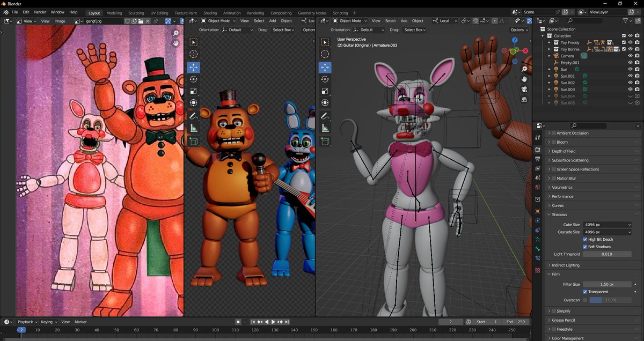Click Select Box drag option in right viewport
Screen dimensions: 644x341
[415, 30]
